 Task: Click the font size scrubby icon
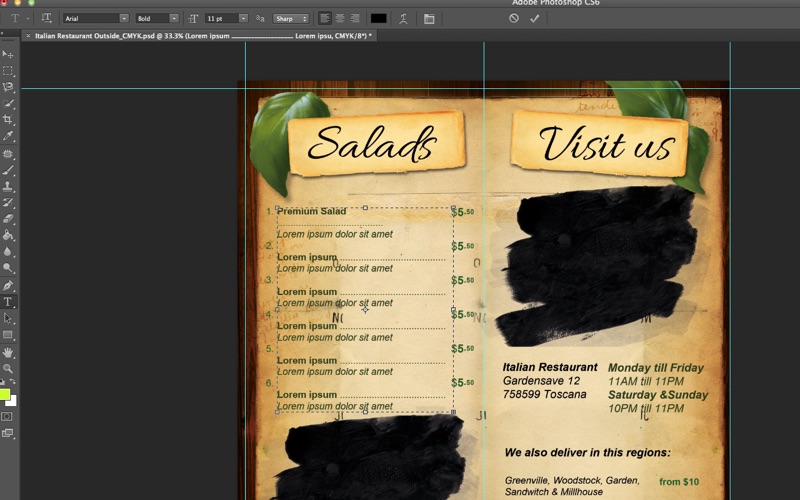193,19
